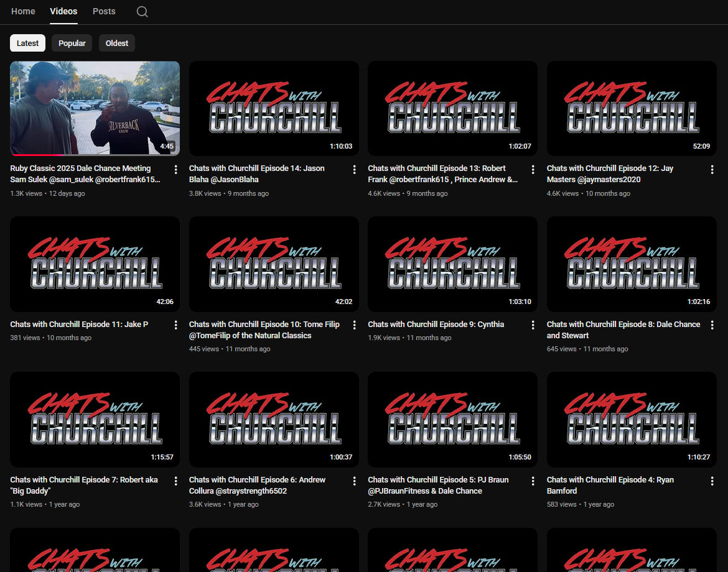Sort videos by Popular
728x572 pixels.
click(x=72, y=43)
